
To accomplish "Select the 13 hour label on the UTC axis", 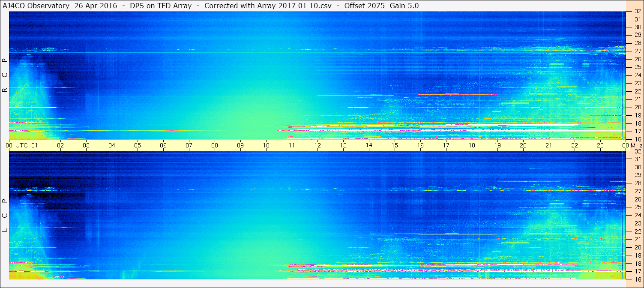I will 343,145.
